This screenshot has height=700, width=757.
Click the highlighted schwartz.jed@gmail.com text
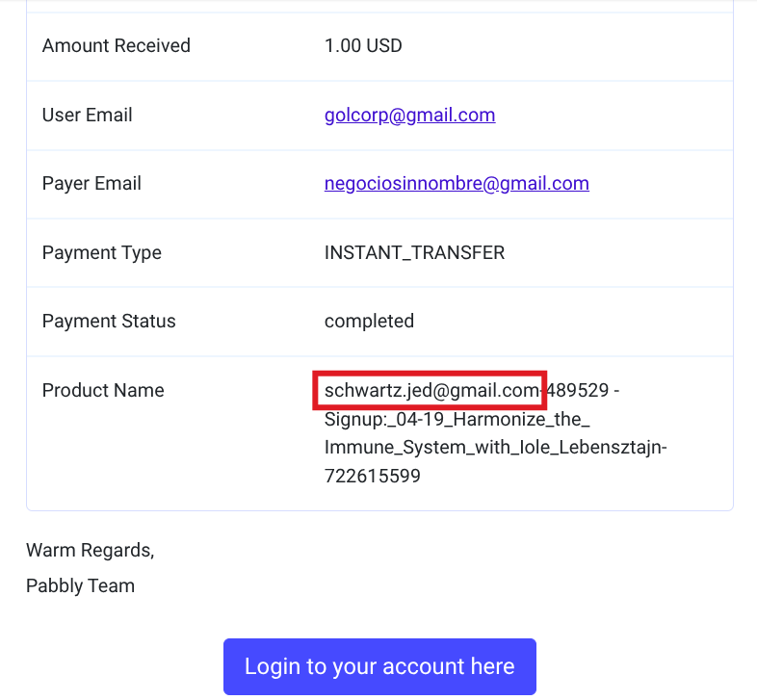pyautogui.click(x=431, y=391)
